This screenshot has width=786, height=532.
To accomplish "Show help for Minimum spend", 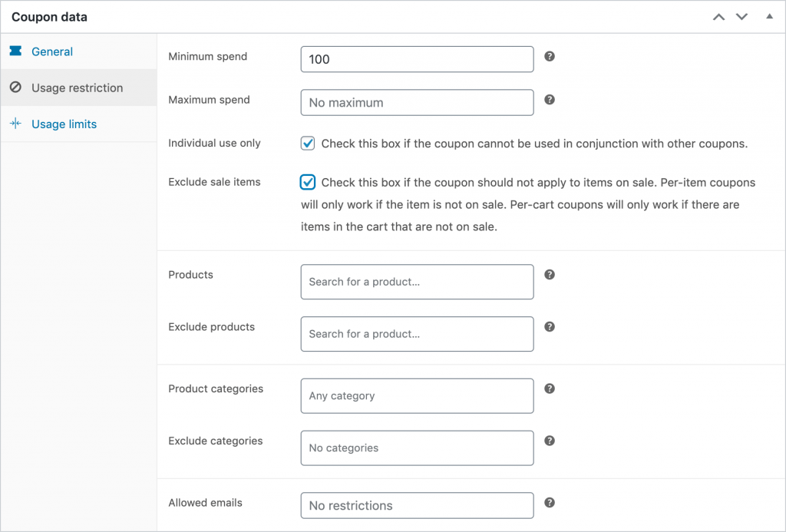I will pos(550,56).
